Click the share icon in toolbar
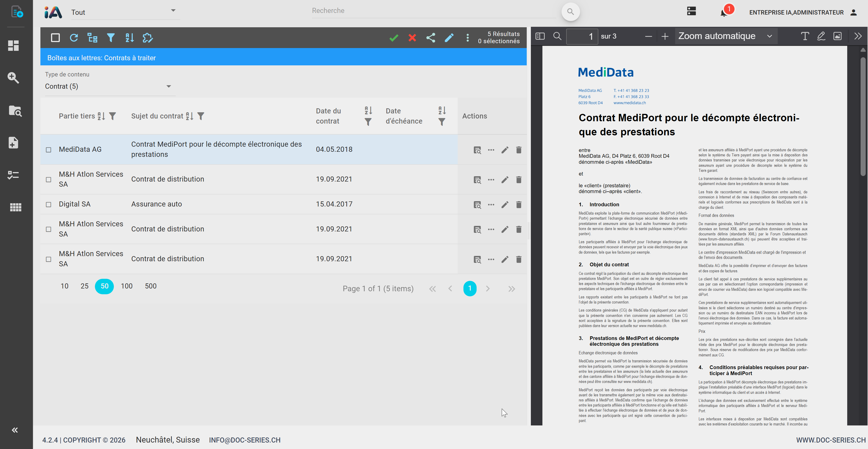The height and width of the screenshot is (449, 868). click(x=431, y=38)
